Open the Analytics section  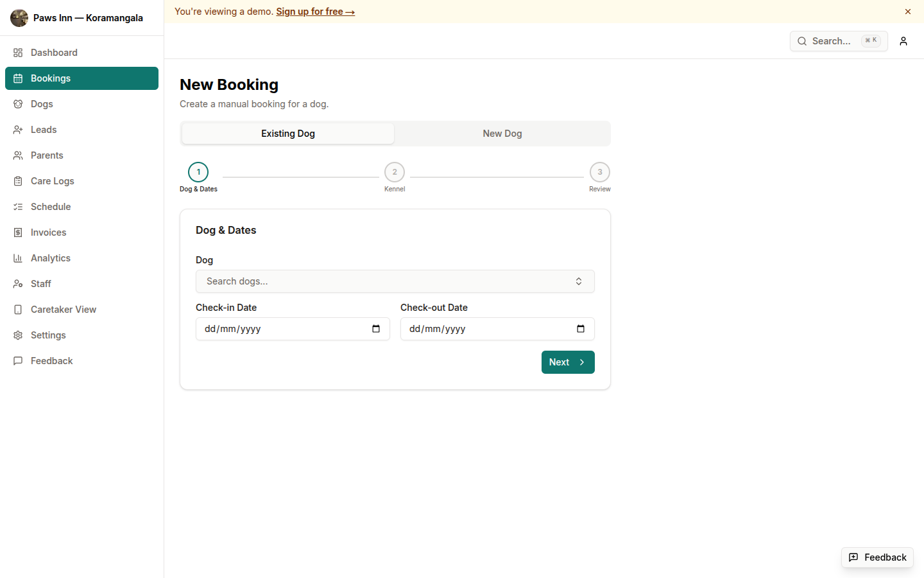tap(51, 258)
